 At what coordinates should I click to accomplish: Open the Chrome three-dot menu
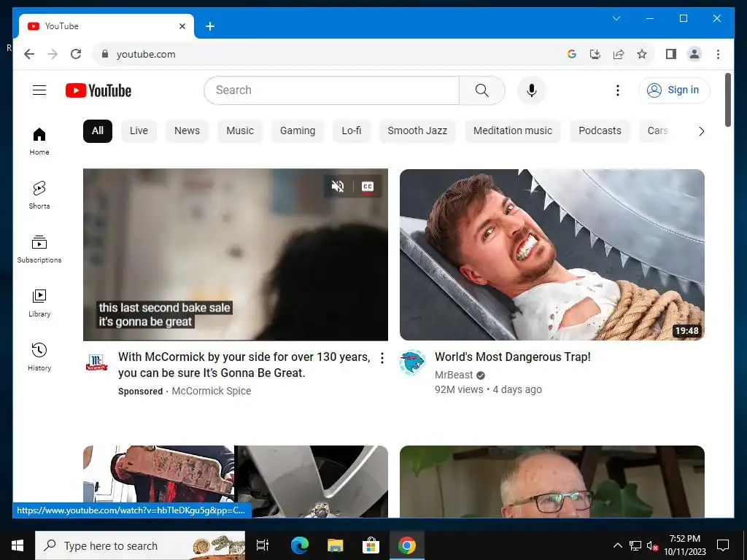pos(718,54)
